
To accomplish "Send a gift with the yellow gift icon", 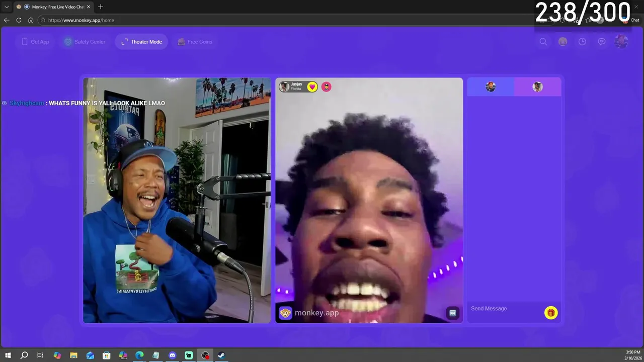I will click(x=551, y=313).
